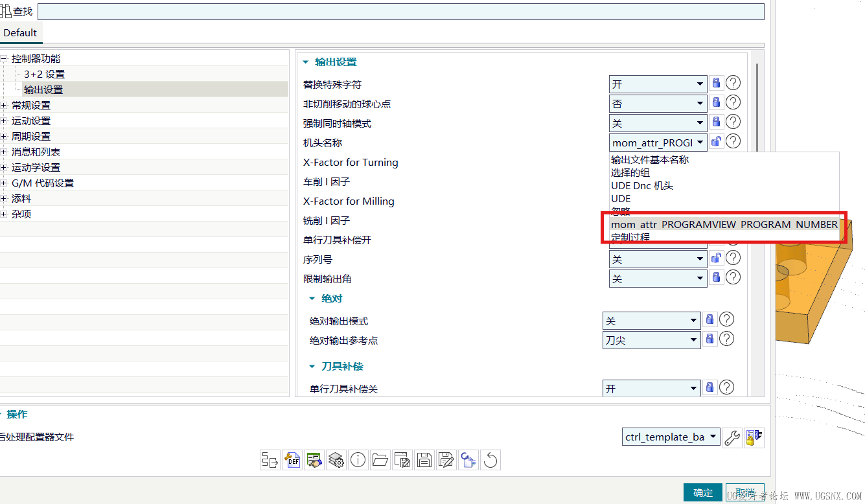
Task: Click the padlock list icon beside the wrench
Action: pos(753,437)
